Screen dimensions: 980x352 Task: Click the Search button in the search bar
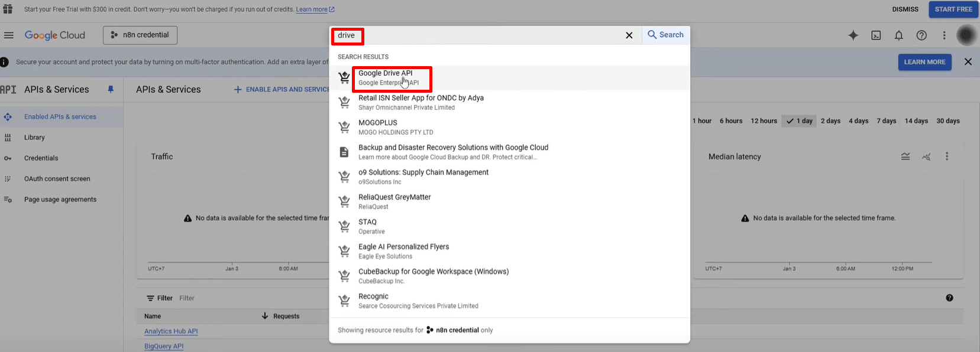point(666,35)
